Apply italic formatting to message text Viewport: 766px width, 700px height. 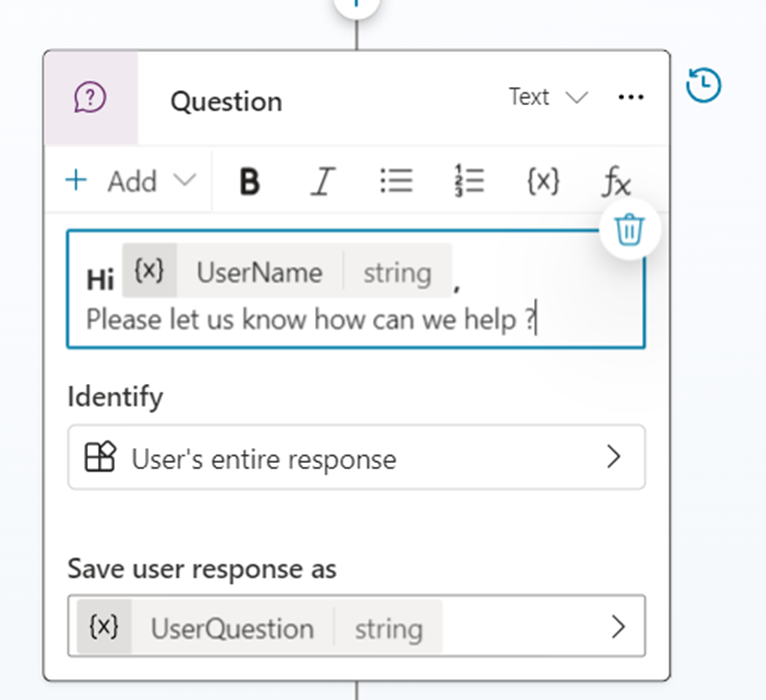tap(321, 182)
